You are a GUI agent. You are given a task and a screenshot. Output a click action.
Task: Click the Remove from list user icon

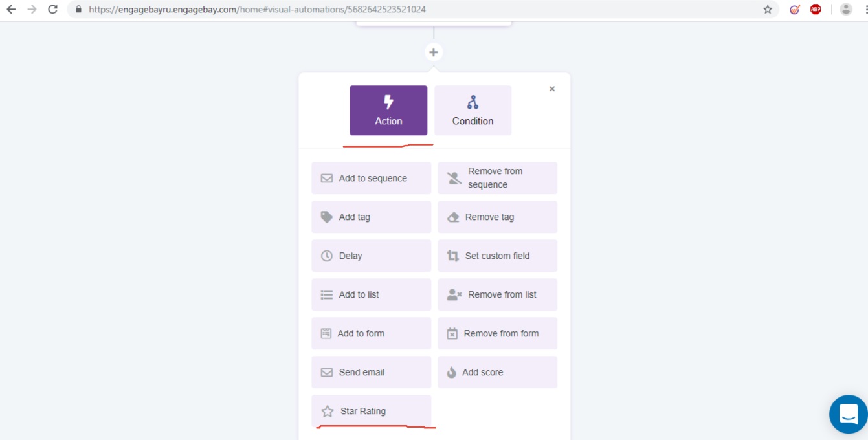[x=454, y=294]
